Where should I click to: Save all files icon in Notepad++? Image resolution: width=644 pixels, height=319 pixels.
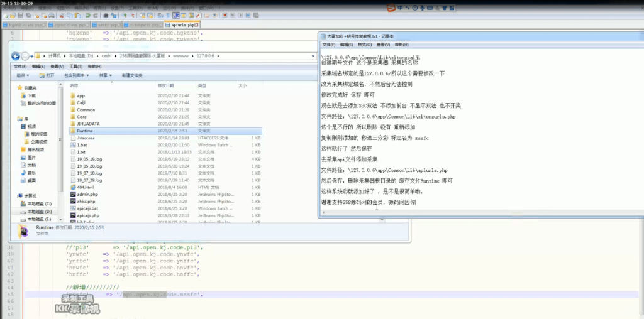[x=28, y=15]
